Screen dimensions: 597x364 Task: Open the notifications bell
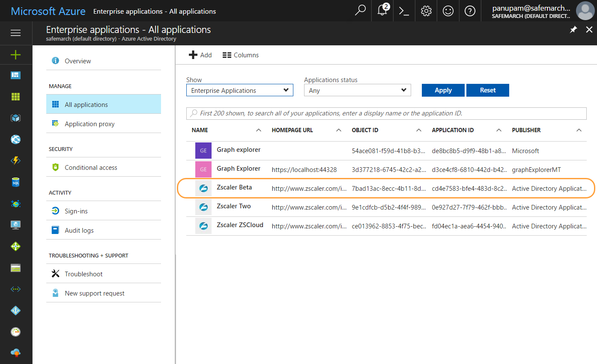pos(382,10)
